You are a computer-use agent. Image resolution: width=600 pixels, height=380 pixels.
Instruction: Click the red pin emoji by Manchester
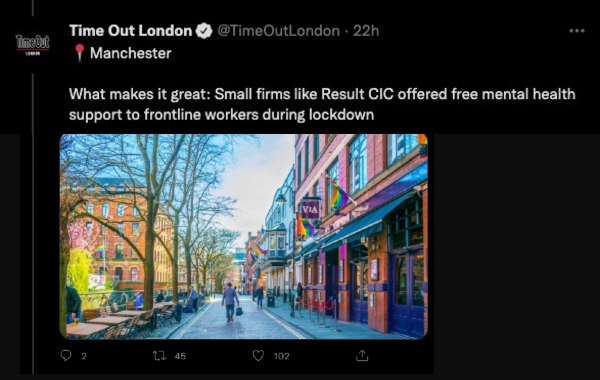[79, 53]
